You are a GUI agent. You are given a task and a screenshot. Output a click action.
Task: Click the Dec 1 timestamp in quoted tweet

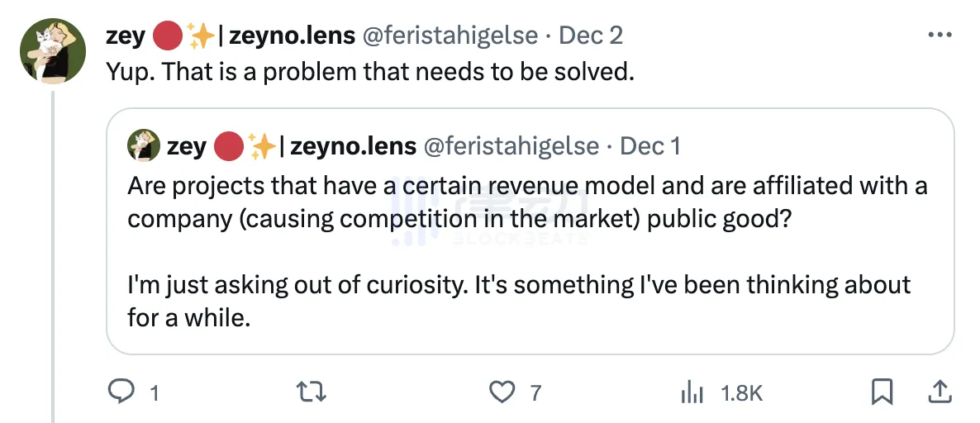tap(650, 146)
